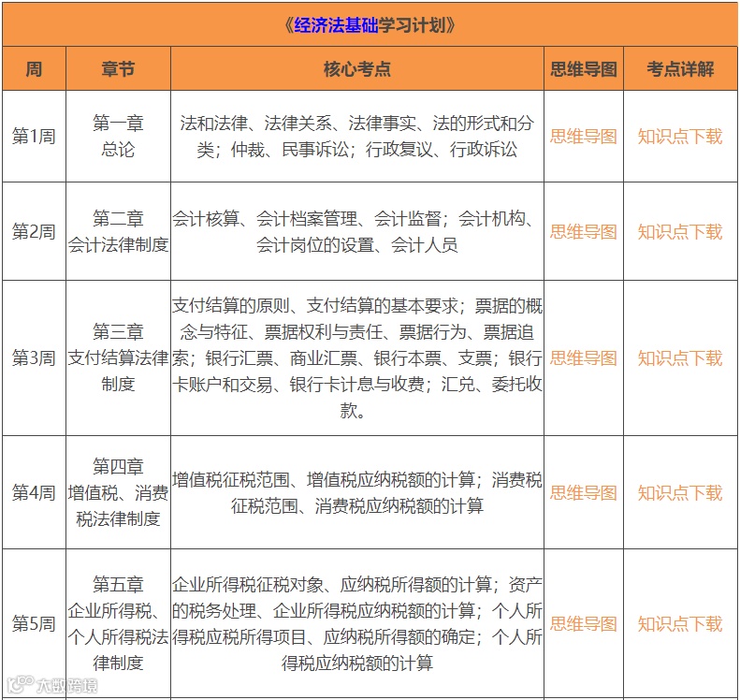
Task: Select the 第一章 总论 chapter cell
Action: 118,137
